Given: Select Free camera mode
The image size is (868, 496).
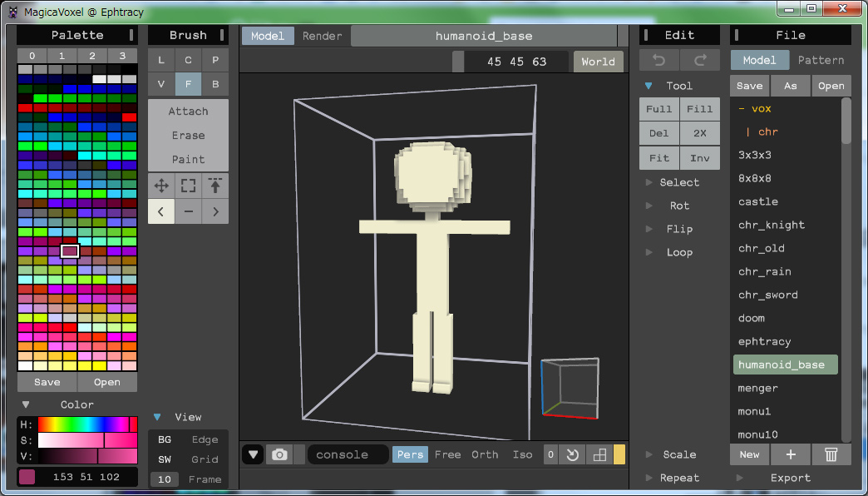Looking at the screenshot, I should coord(448,454).
